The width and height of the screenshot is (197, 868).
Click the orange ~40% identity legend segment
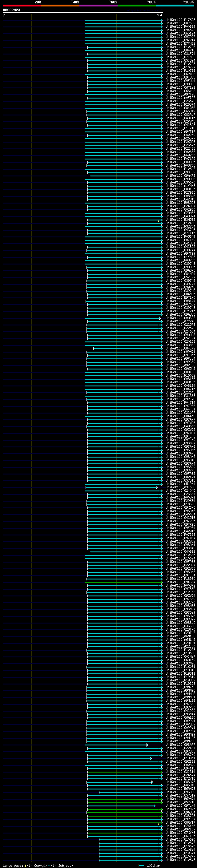[x=61, y=6]
